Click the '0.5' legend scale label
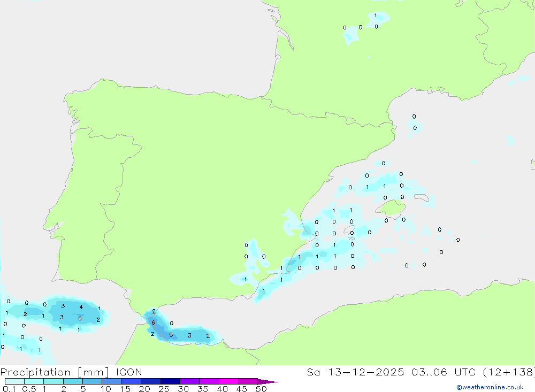The width and height of the screenshot is (535, 392). click(x=29, y=389)
